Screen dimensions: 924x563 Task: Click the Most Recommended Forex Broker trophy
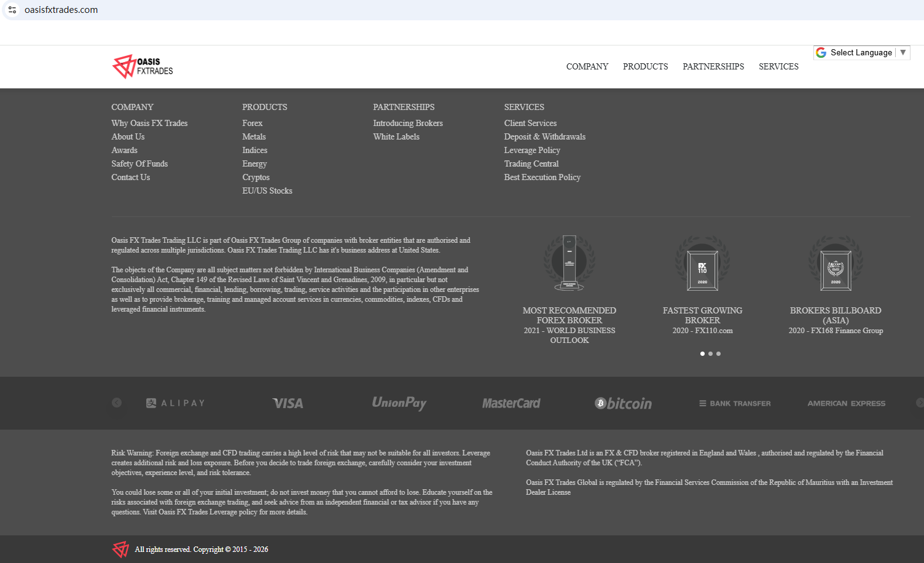point(569,263)
